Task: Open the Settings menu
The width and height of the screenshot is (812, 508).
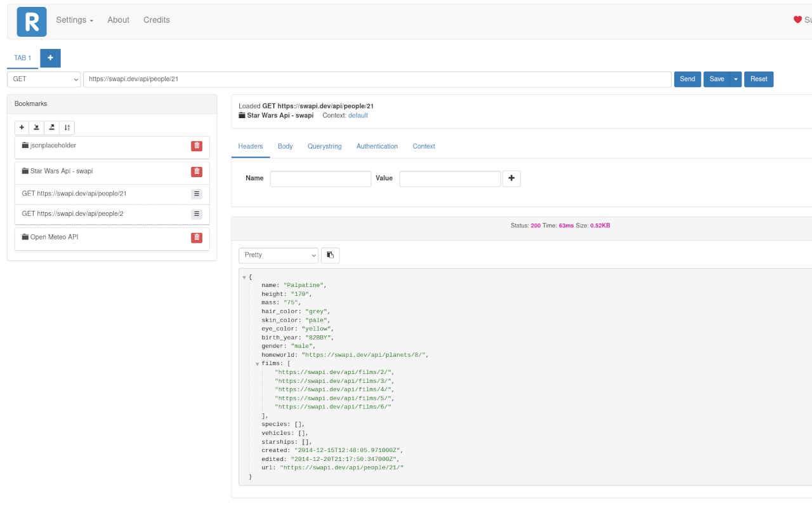Action: 74,20
